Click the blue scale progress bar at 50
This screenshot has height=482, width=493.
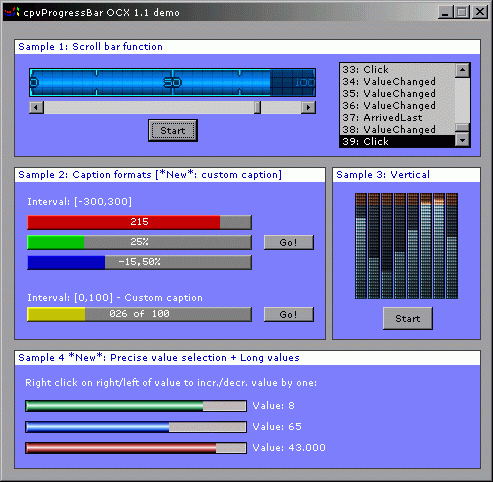coord(172,82)
